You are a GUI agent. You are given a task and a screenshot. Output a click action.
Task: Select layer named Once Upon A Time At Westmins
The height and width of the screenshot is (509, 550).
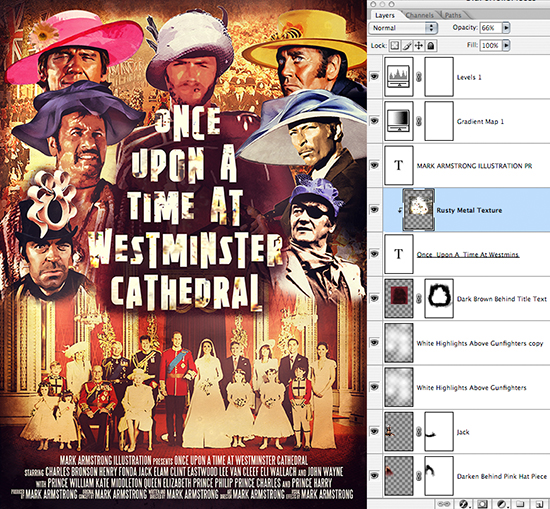468,255
